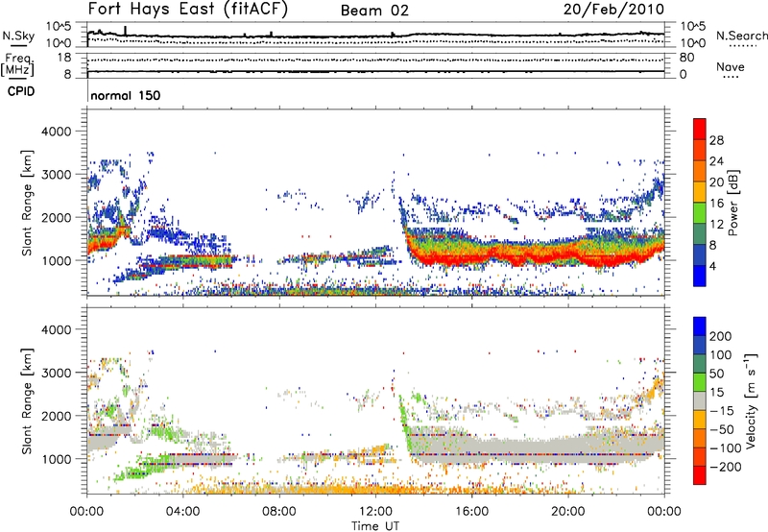Select the -200 label on Velocity scale
768x532 pixels.
tap(726, 467)
